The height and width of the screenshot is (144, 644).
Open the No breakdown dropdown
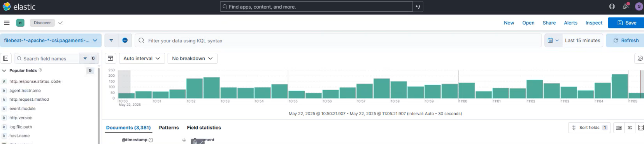[x=192, y=58]
